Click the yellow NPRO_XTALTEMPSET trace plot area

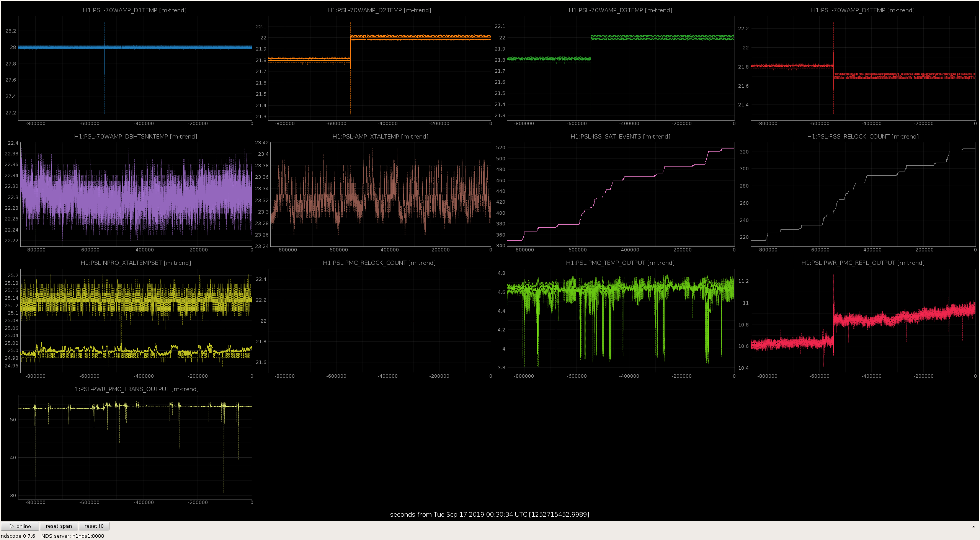pyautogui.click(x=136, y=321)
